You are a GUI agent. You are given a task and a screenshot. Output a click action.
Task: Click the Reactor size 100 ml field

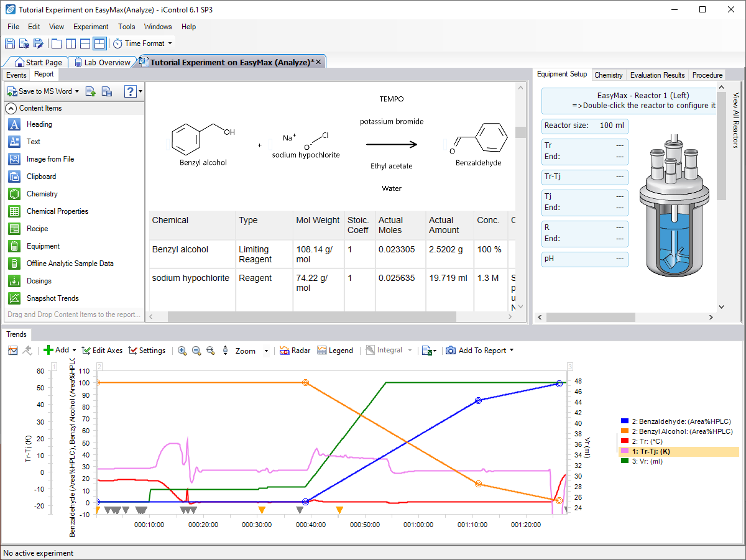click(x=585, y=126)
